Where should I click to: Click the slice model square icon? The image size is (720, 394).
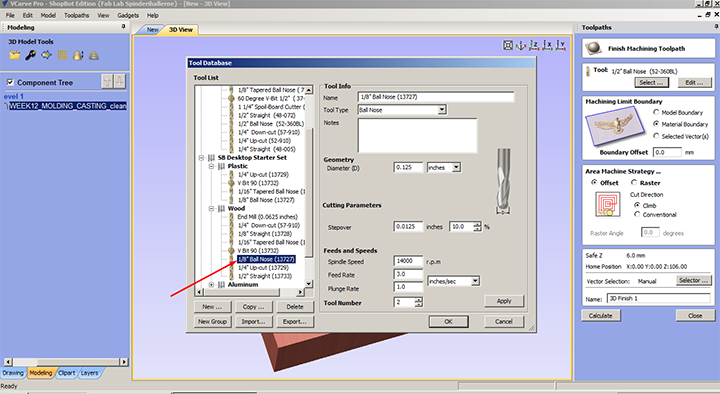[x=62, y=56]
